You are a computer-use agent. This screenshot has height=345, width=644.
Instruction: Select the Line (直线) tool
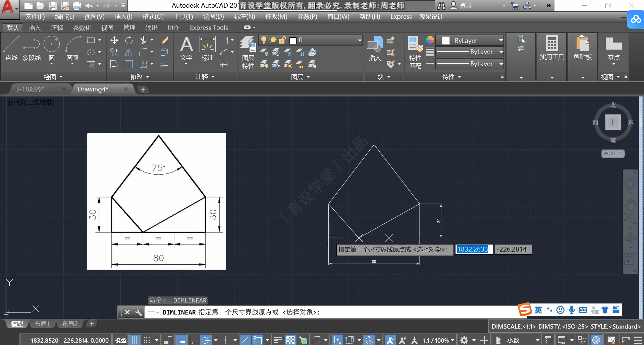pyautogui.click(x=11, y=49)
